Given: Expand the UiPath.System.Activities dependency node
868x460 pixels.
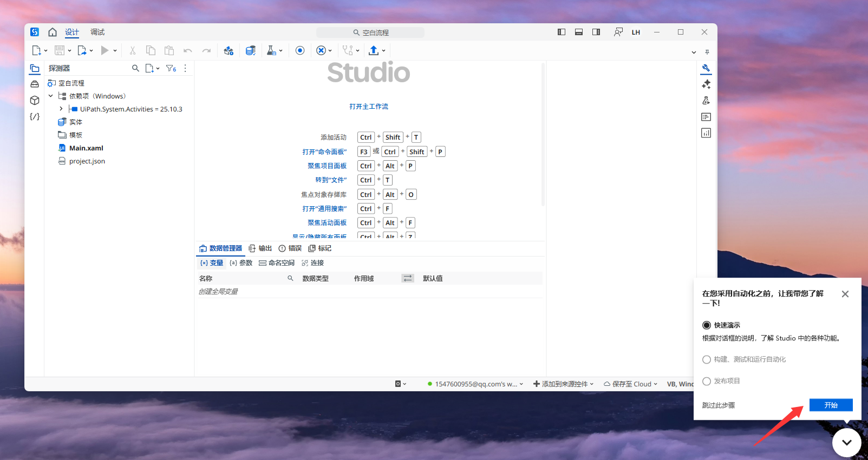Looking at the screenshot, I should [x=61, y=109].
